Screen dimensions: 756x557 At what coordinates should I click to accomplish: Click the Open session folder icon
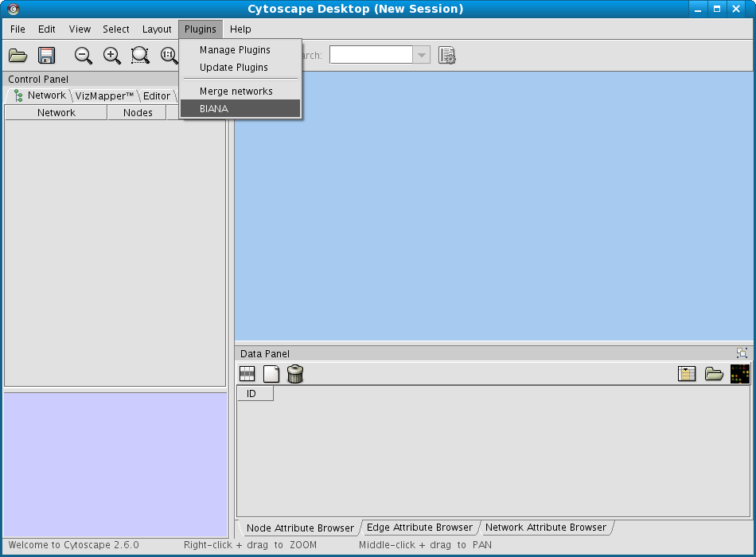[x=18, y=56]
